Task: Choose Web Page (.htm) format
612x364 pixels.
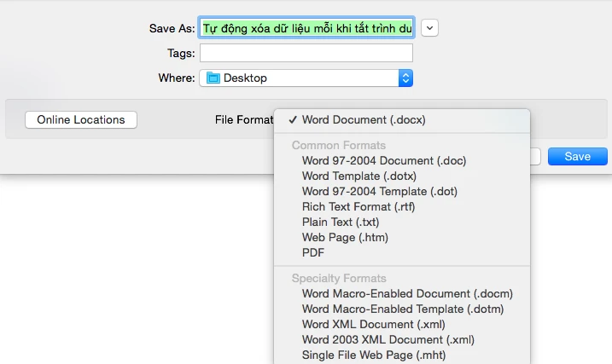Action: (x=402, y=237)
